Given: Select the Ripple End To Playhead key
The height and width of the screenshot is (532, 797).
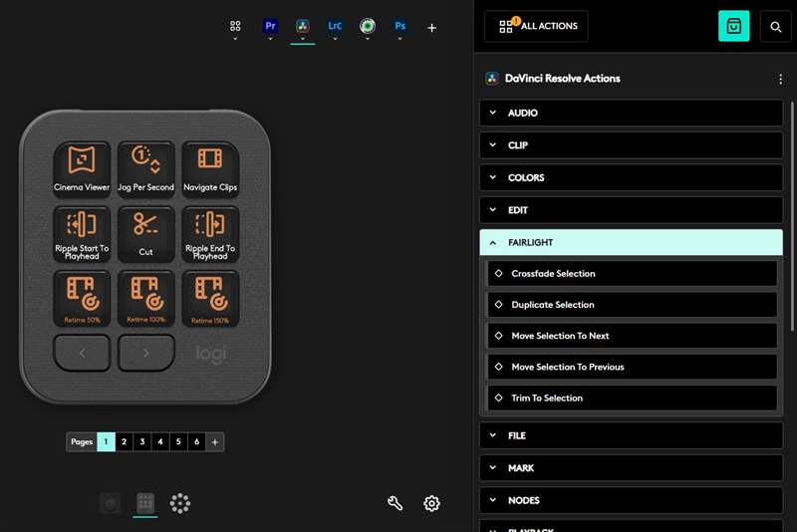Looking at the screenshot, I should (210, 234).
